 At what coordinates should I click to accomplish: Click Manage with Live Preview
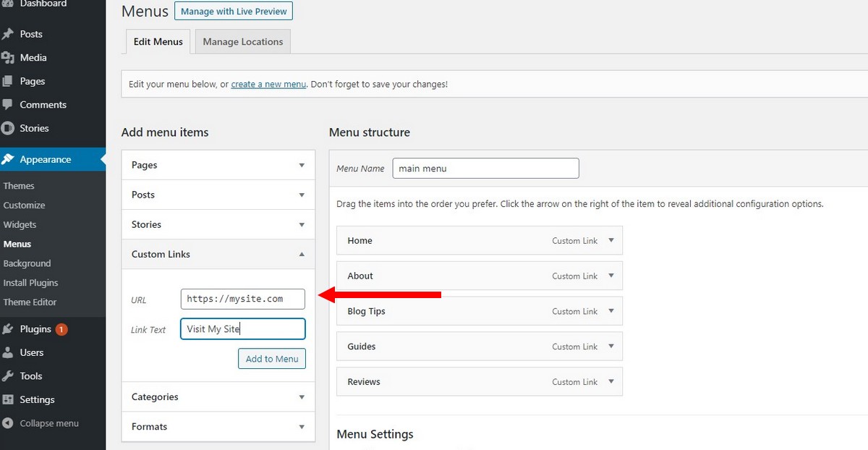click(233, 11)
